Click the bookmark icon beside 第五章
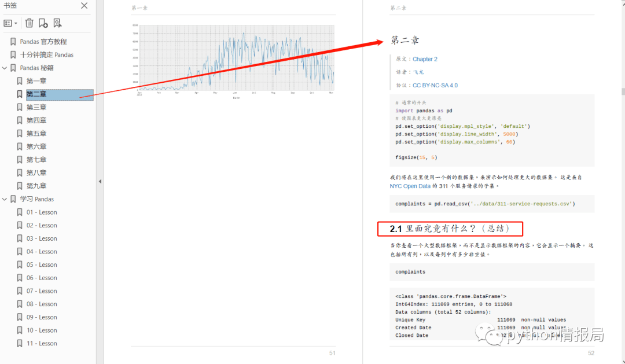This screenshot has height=364, width=625. coord(20,134)
